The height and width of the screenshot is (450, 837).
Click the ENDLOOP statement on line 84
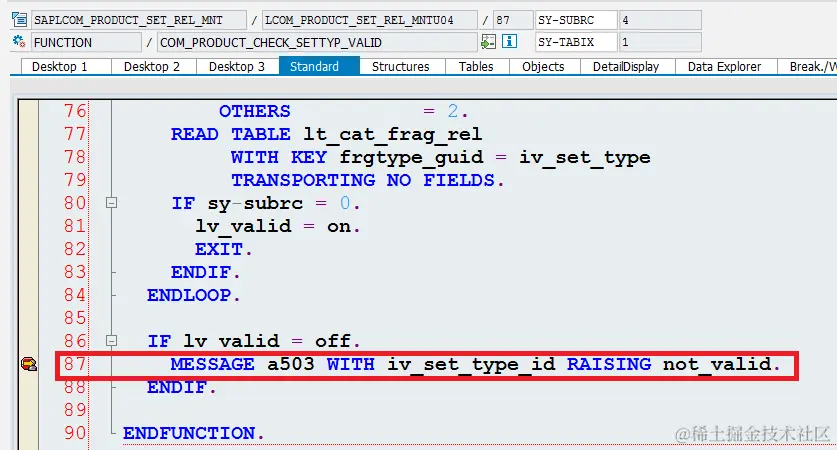pyautogui.click(x=189, y=295)
